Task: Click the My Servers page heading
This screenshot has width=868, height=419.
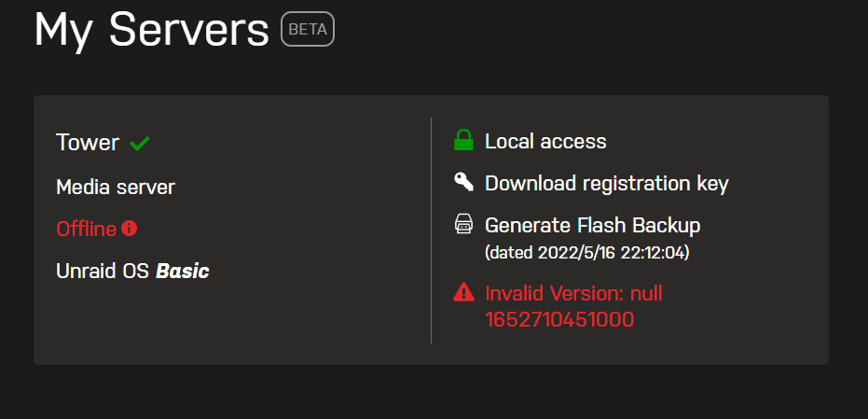Action: pos(151,29)
